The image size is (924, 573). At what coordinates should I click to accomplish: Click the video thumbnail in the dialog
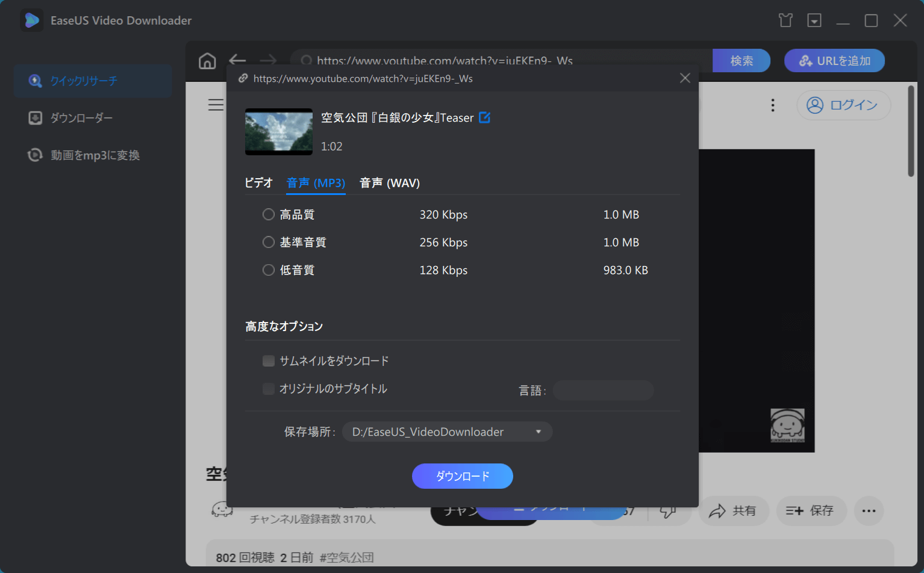[x=279, y=132]
